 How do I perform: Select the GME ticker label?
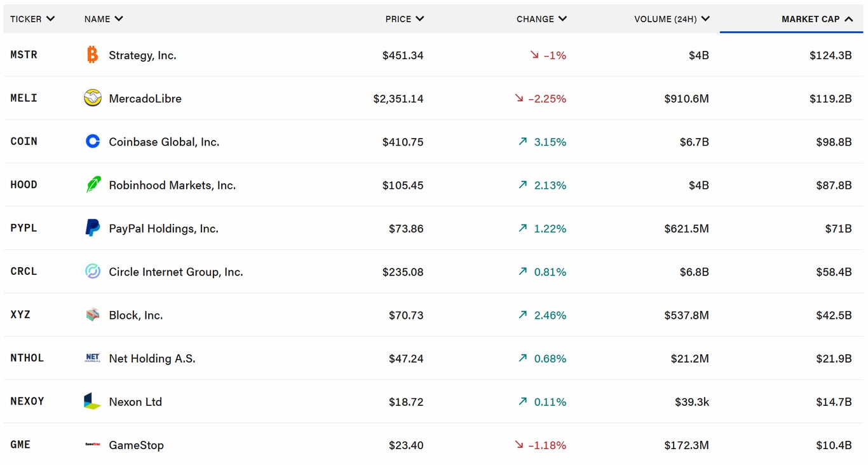point(20,445)
